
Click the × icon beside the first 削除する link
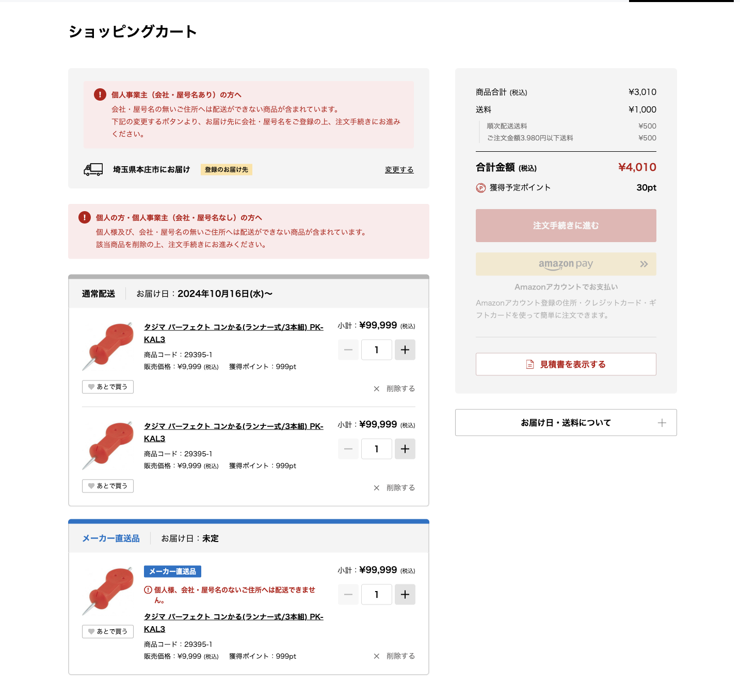[x=376, y=389]
